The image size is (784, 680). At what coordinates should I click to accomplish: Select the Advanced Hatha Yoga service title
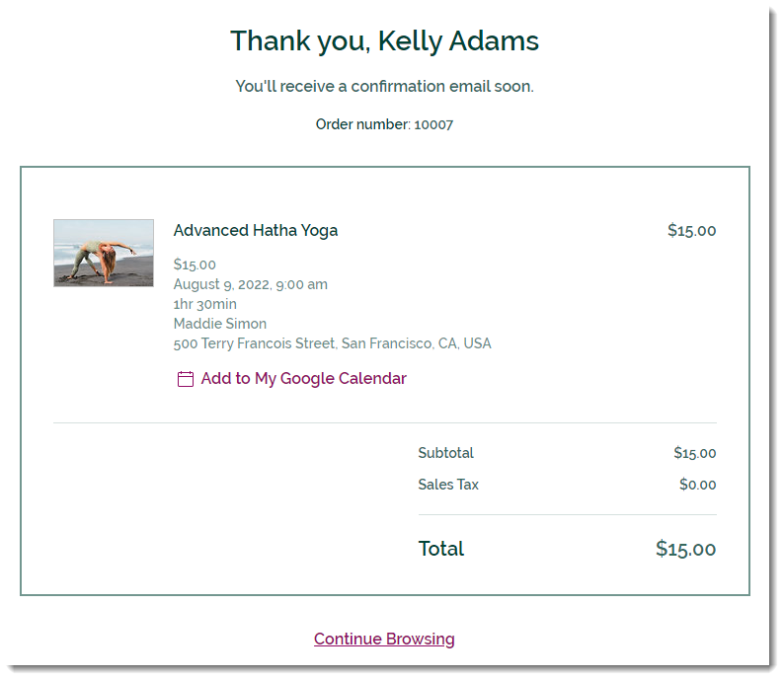pyautogui.click(x=256, y=230)
